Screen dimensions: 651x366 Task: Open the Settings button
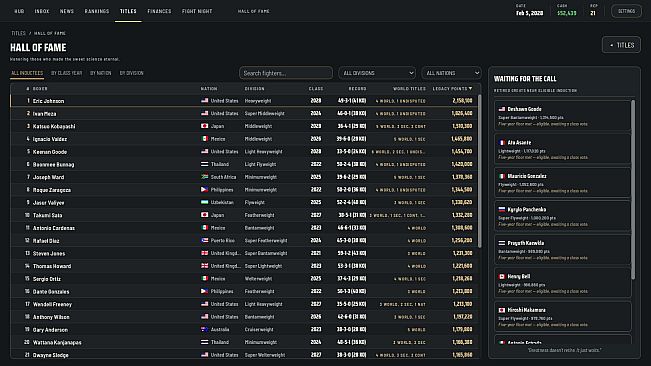pos(626,11)
